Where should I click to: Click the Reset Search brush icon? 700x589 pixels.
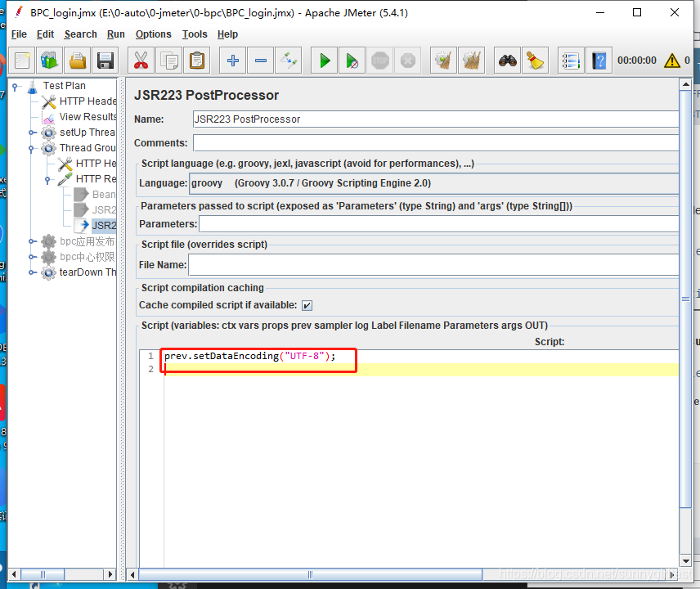click(x=536, y=61)
